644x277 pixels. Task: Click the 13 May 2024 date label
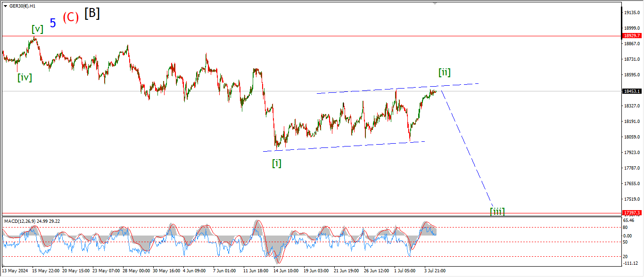pyautogui.click(x=15, y=271)
